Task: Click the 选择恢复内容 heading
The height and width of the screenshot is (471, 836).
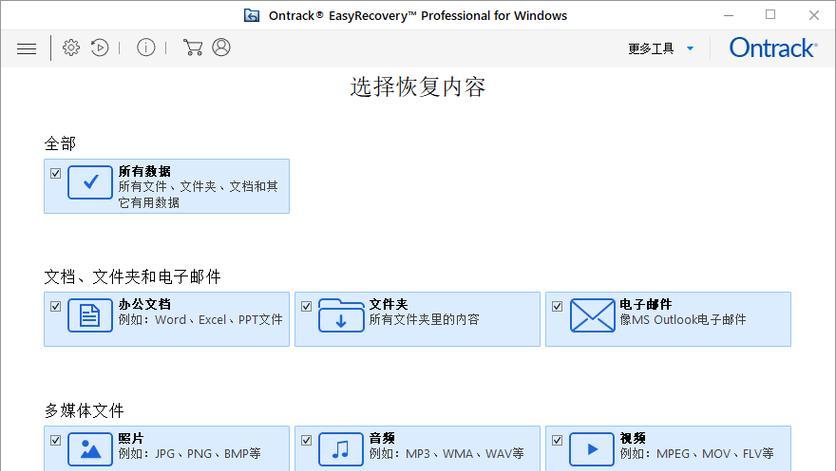Action: pos(418,87)
